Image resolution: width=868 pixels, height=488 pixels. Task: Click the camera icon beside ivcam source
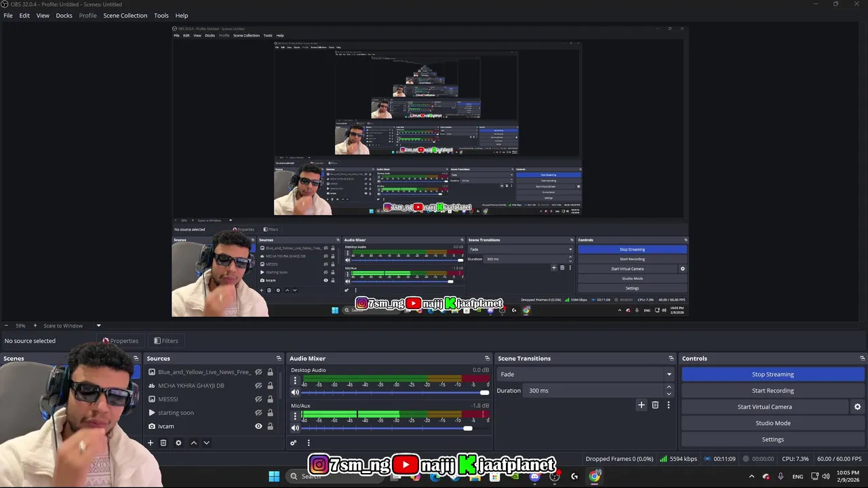(x=152, y=426)
